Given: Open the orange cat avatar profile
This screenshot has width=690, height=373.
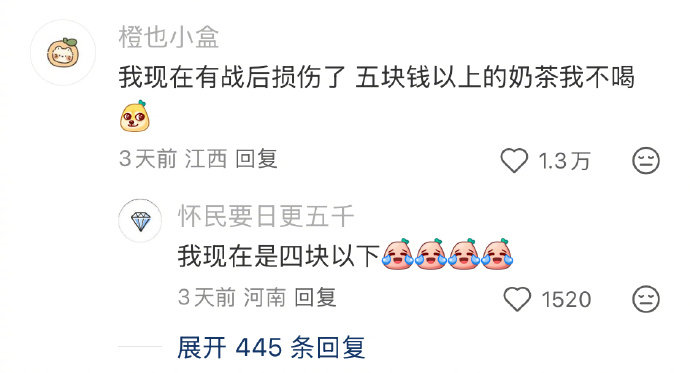Looking at the screenshot, I should (x=63, y=52).
